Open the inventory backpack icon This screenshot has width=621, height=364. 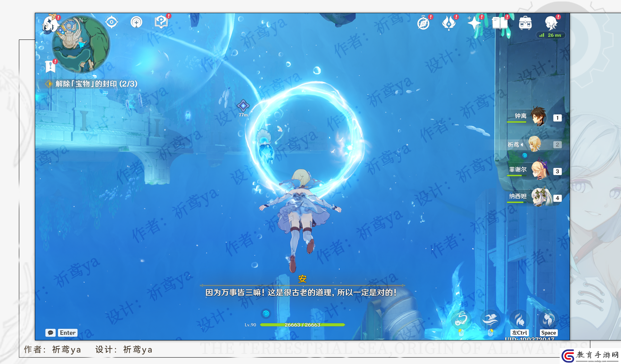525,23
